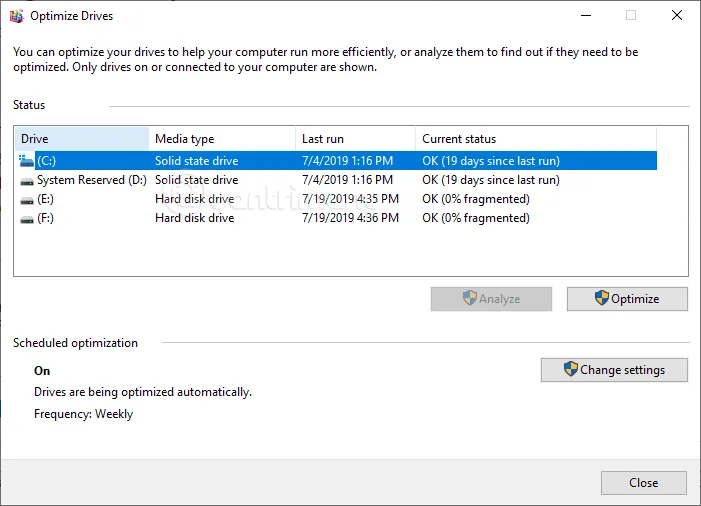Click the shield icon on Analyze button

click(x=469, y=298)
